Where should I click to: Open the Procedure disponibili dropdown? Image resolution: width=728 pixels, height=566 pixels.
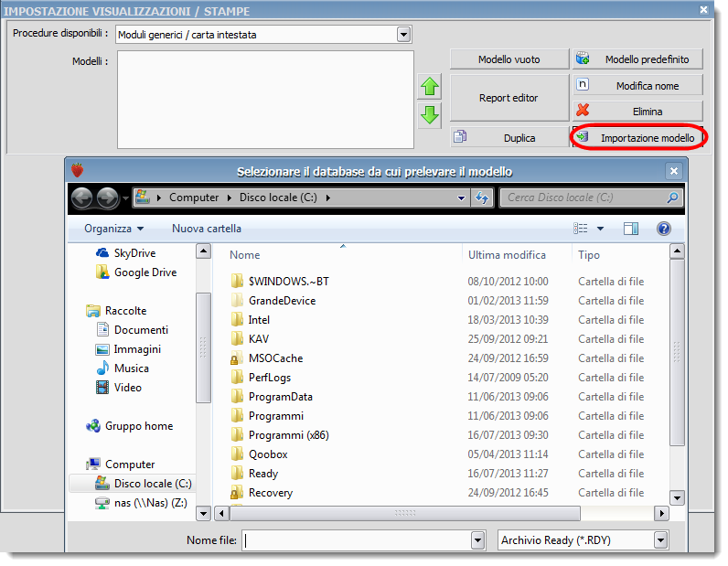pos(403,35)
